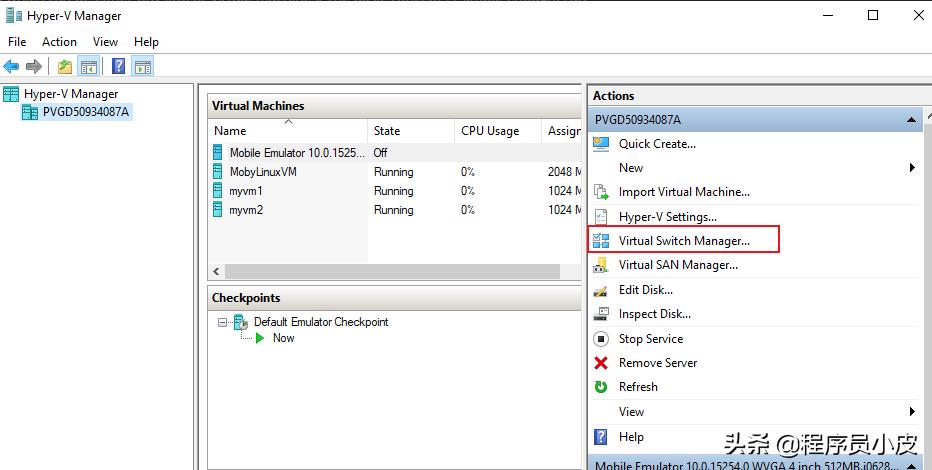The width and height of the screenshot is (932, 470).
Task: Click Running state in MobyLinuxVM row
Action: click(x=393, y=172)
